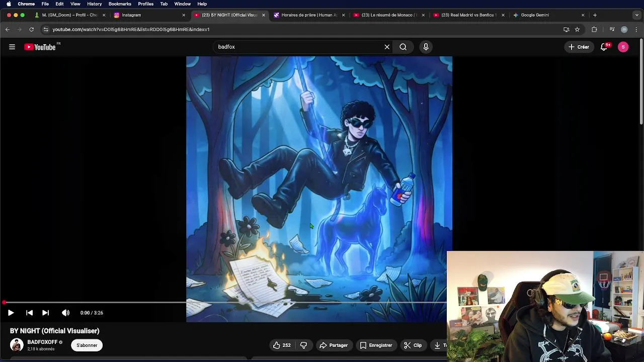
Task: Skip to previous video
Action: pyautogui.click(x=29, y=313)
